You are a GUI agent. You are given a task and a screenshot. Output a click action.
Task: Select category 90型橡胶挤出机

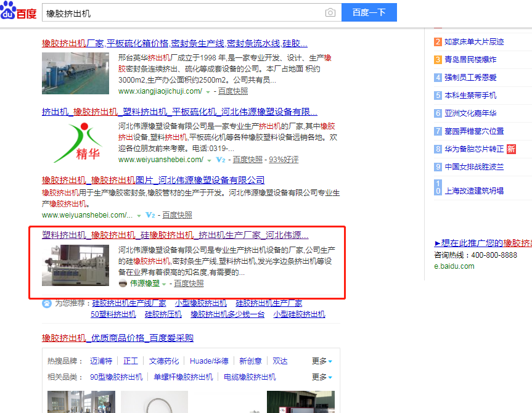(x=117, y=377)
